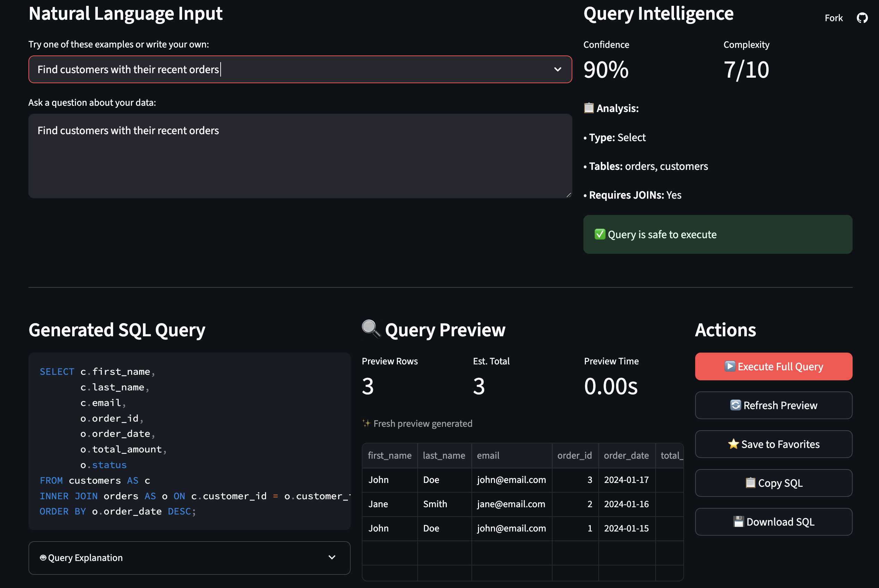
Task: Click the email column header
Action: pyautogui.click(x=488, y=455)
